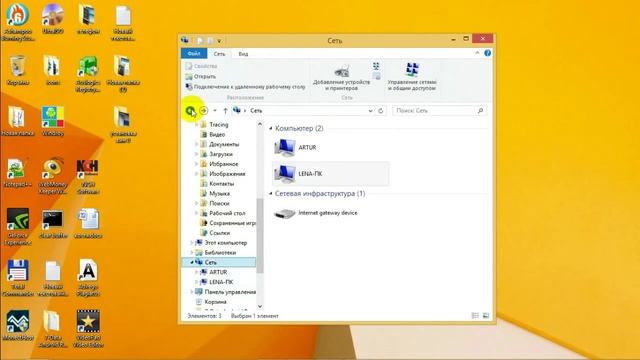
Task: Select the GeForce Experience desktop icon
Action: [18, 227]
